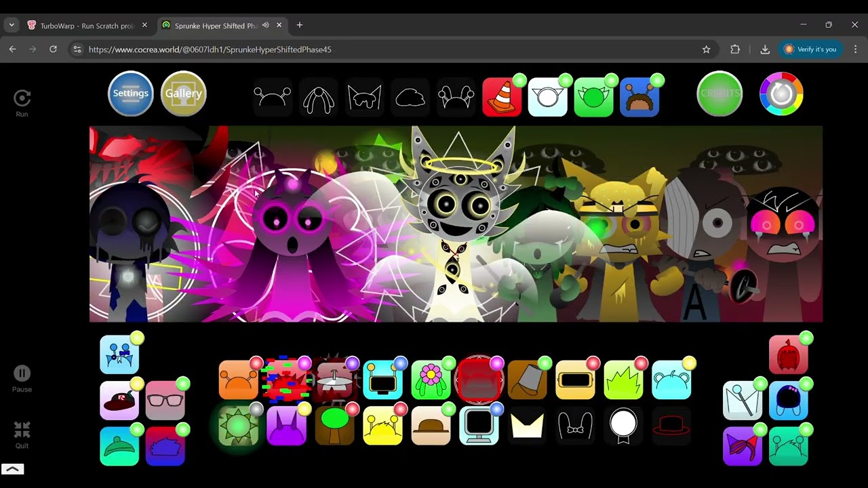Select the blue icon with brown hair
This screenshot has width=868, height=488.
click(639, 97)
